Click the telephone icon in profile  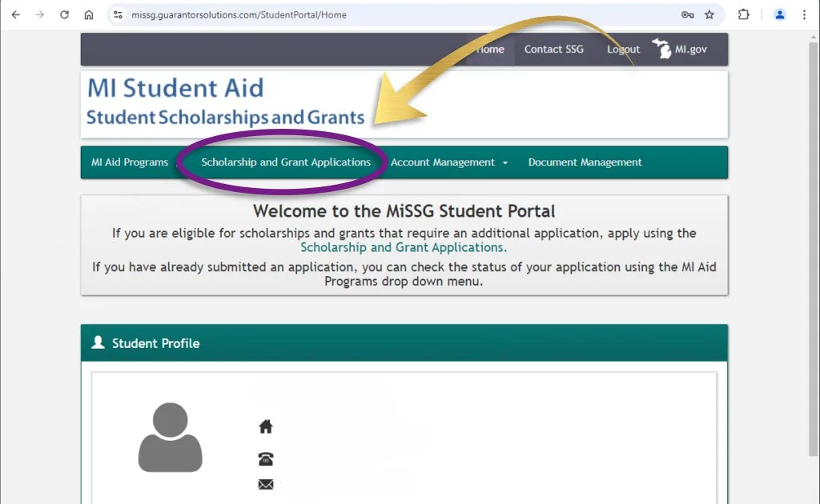pyautogui.click(x=266, y=458)
